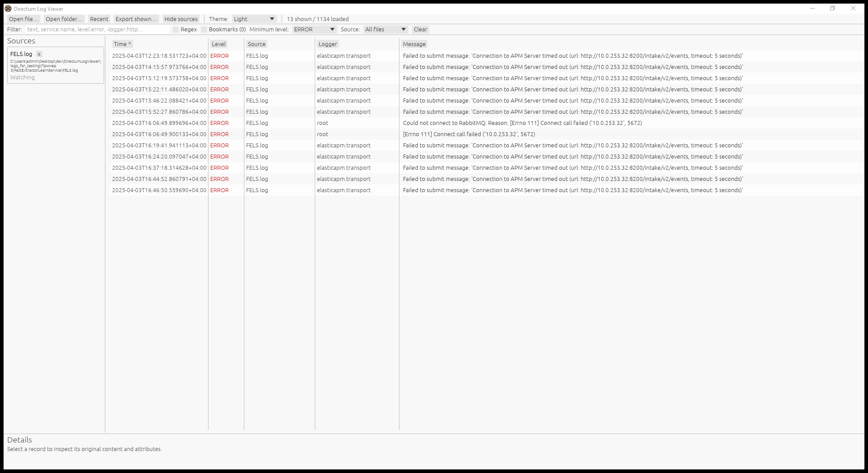
Task: Click the '13 shown / 1134 loaded' status text
Action: pos(318,19)
